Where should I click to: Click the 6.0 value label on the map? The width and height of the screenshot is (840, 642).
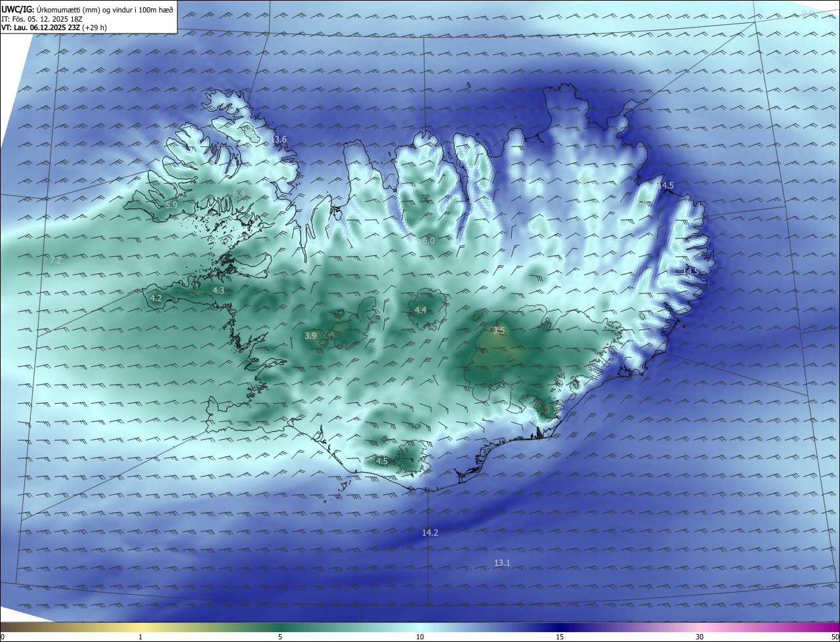coord(429,242)
